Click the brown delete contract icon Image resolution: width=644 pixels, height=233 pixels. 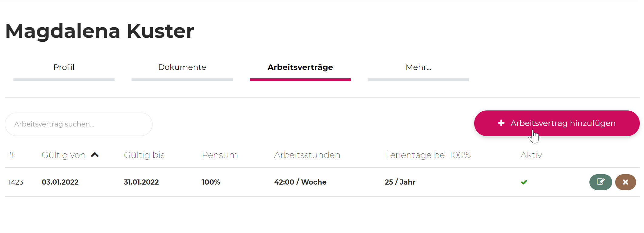coord(625,182)
